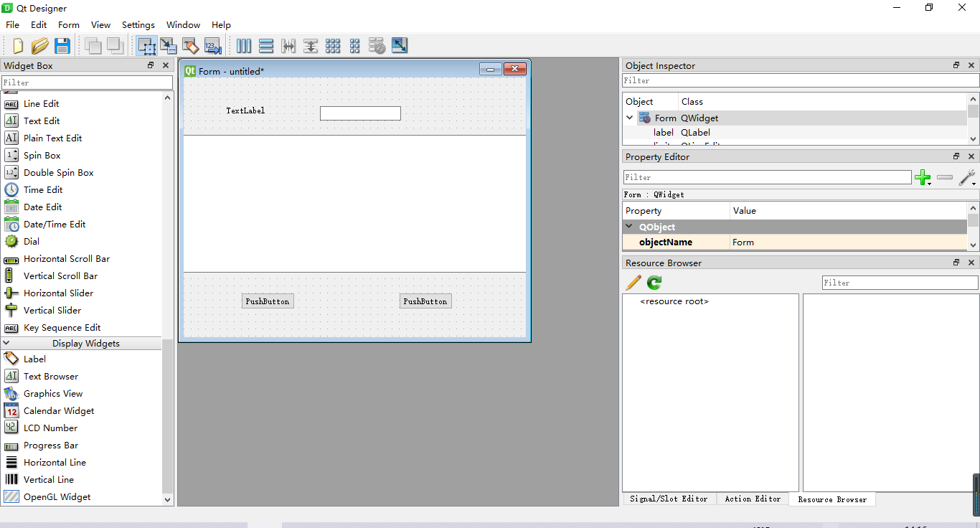This screenshot has height=528, width=980.
Task: Select the Dial widget
Action: coord(32,241)
